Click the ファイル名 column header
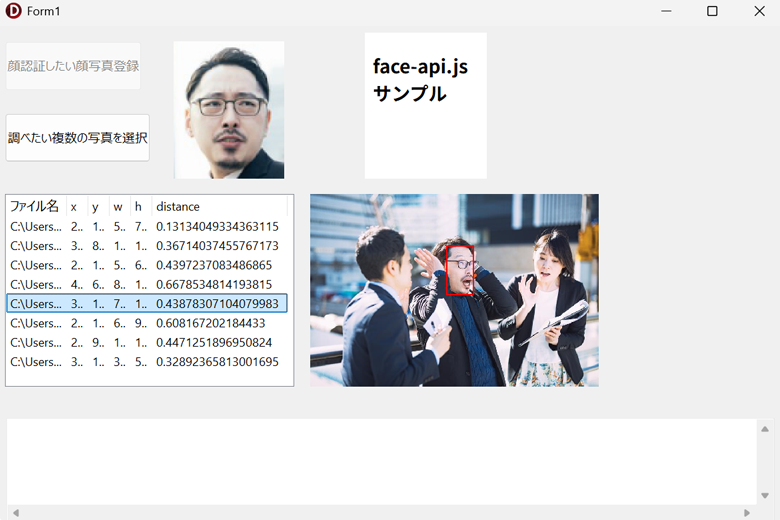This screenshot has height=520, width=780. click(36, 207)
